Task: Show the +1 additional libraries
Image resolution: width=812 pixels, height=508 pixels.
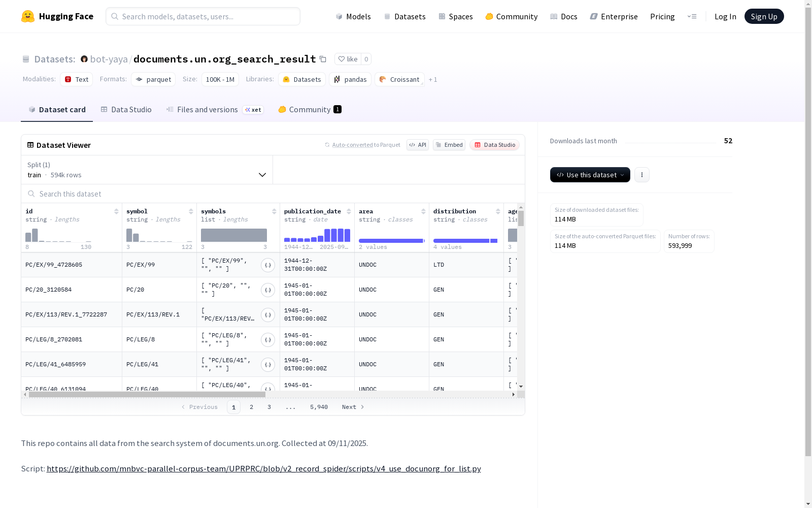Action: (433, 79)
